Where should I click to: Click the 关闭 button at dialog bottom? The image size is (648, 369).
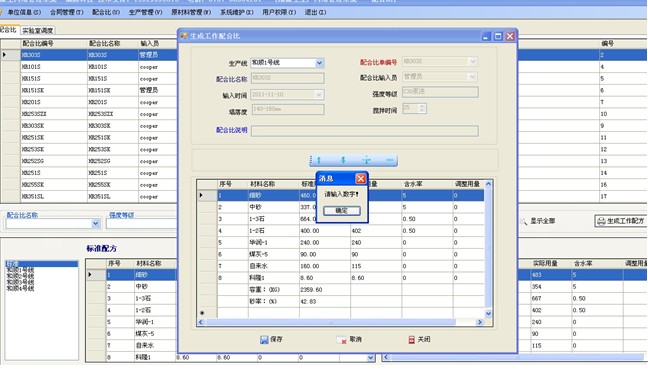[x=419, y=339]
